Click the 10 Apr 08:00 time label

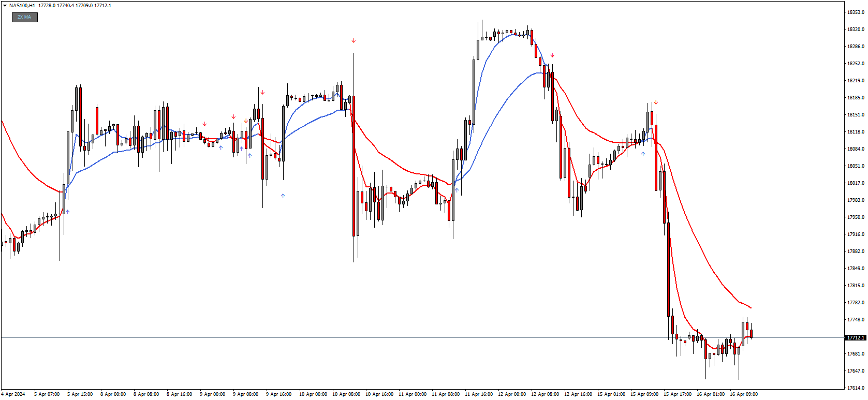(346, 394)
